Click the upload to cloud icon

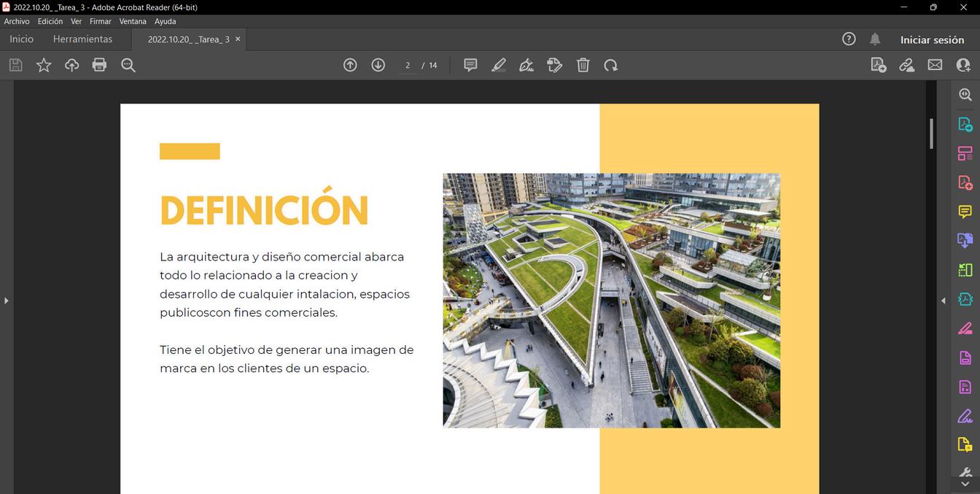71,65
